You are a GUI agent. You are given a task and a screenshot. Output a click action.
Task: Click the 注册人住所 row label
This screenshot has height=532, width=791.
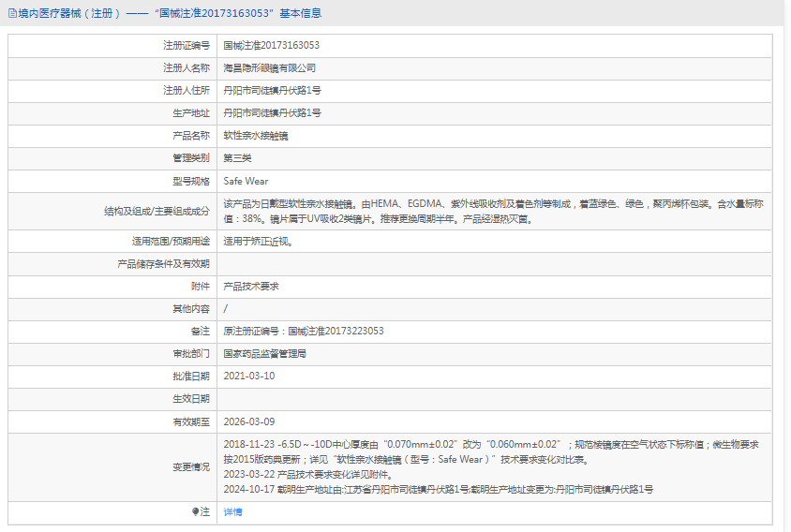tap(186, 90)
